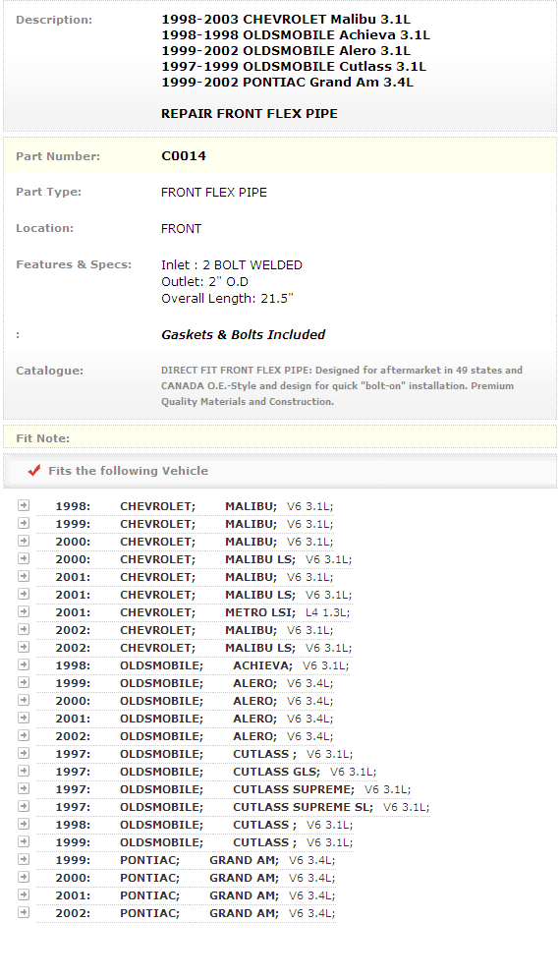Viewport: 560px width, 980px height.
Task: Click arrow icon beside 2001 Pontiac Grand Am row
Action: pyautogui.click(x=24, y=894)
